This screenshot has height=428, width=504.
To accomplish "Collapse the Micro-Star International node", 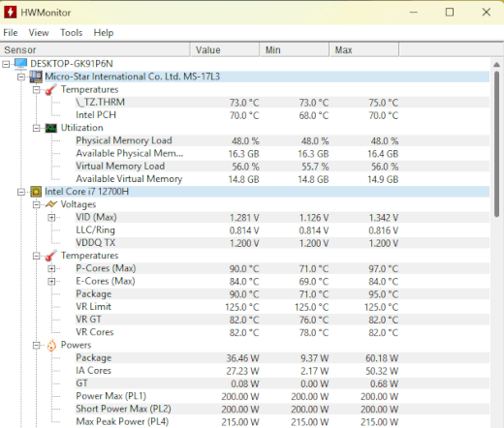I will 21,76.
